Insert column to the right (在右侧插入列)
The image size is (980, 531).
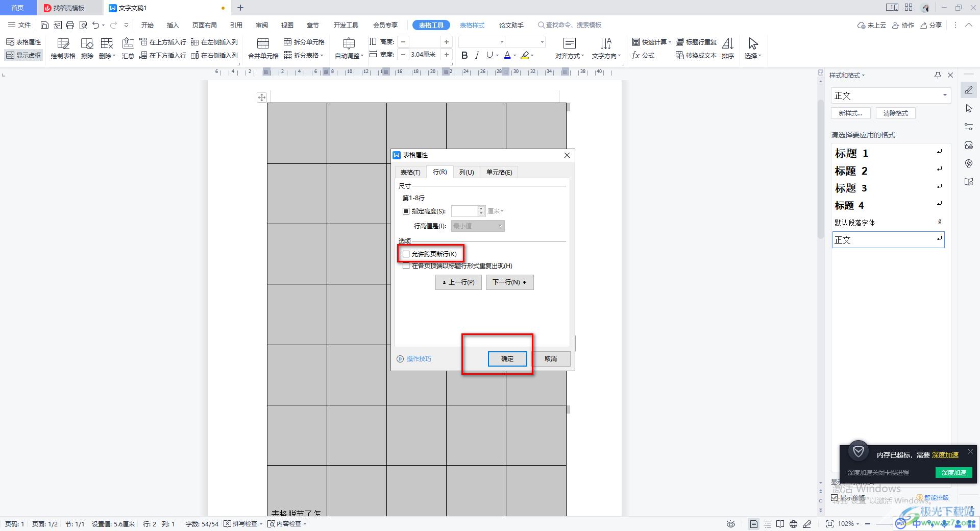pos(214,55)
